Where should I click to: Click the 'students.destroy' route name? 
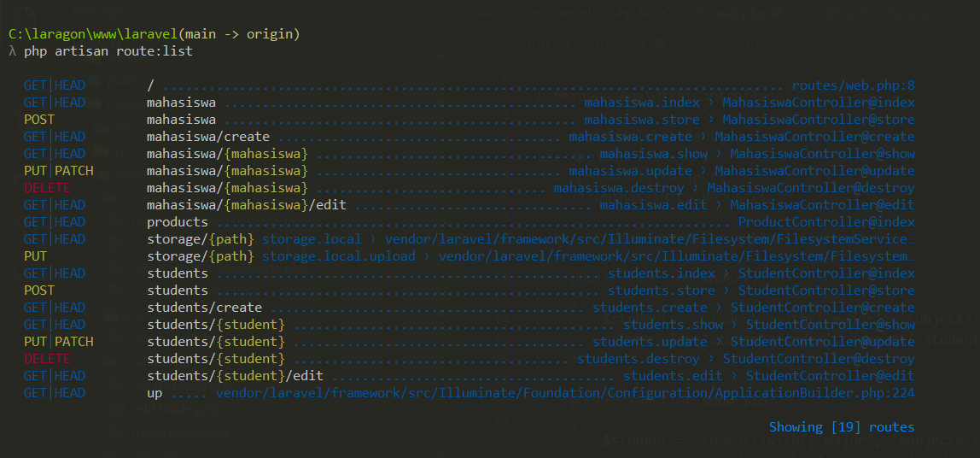point(639,359)
